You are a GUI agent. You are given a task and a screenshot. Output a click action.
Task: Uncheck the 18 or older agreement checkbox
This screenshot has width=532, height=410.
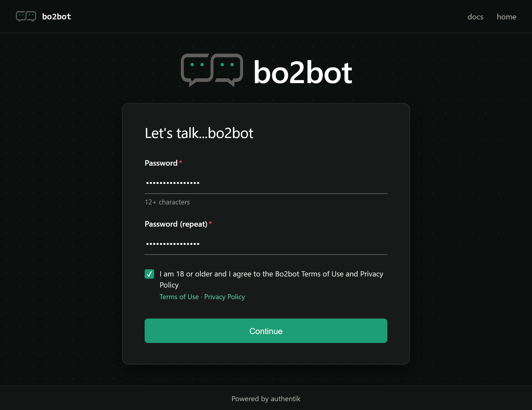coord(149,274)
